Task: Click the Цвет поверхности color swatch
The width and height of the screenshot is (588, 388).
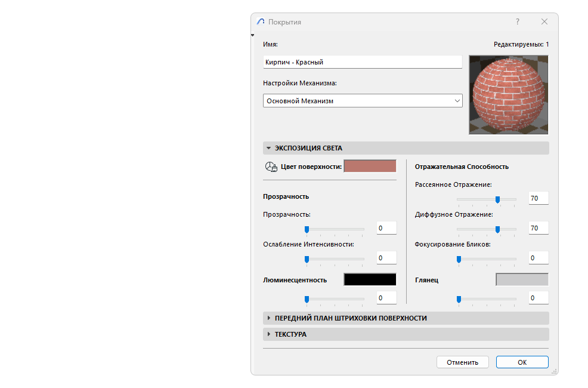Action: (370, 167)
